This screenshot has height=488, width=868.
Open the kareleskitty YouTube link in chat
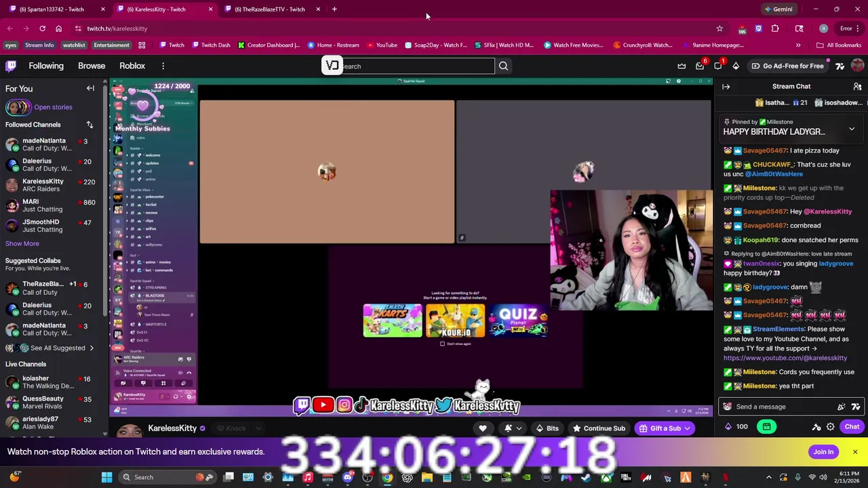785,358
